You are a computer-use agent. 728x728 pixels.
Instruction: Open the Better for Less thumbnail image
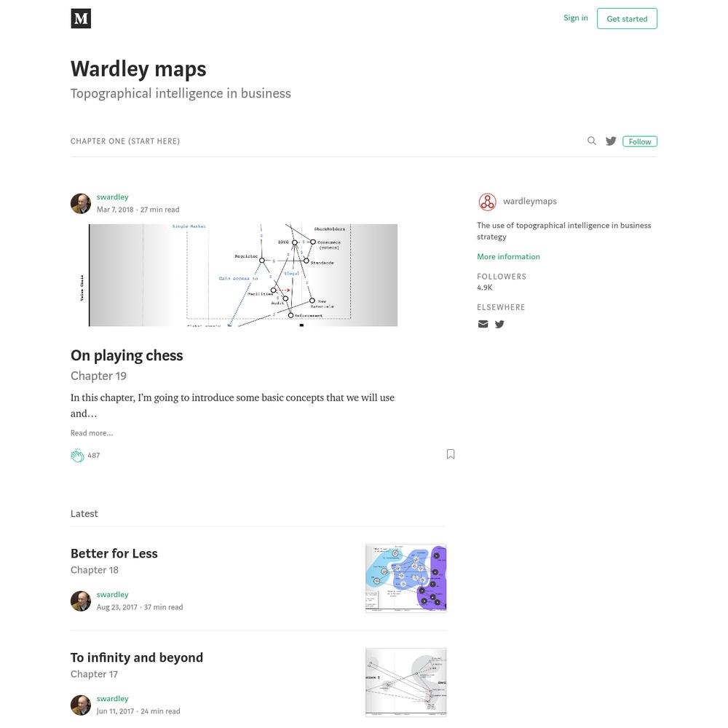click(x=405, y=578)
